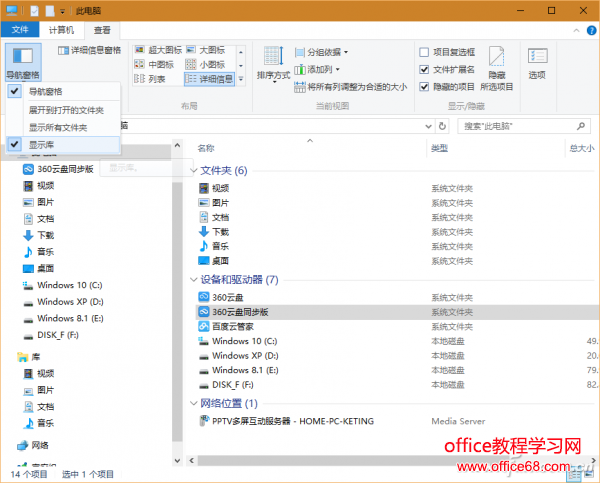Expand the layout gallery more arrow
600x483 pixels.
point(241,79)
